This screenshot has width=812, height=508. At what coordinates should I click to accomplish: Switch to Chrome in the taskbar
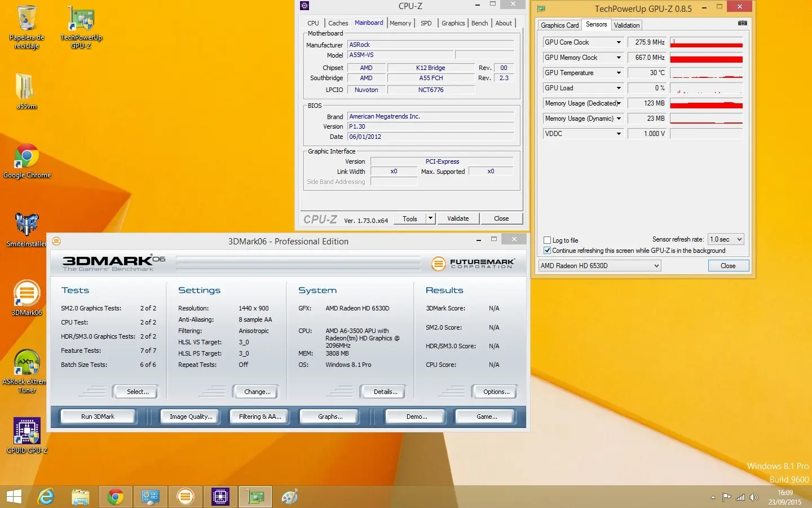pyautogui.click(x=116, y=497)
